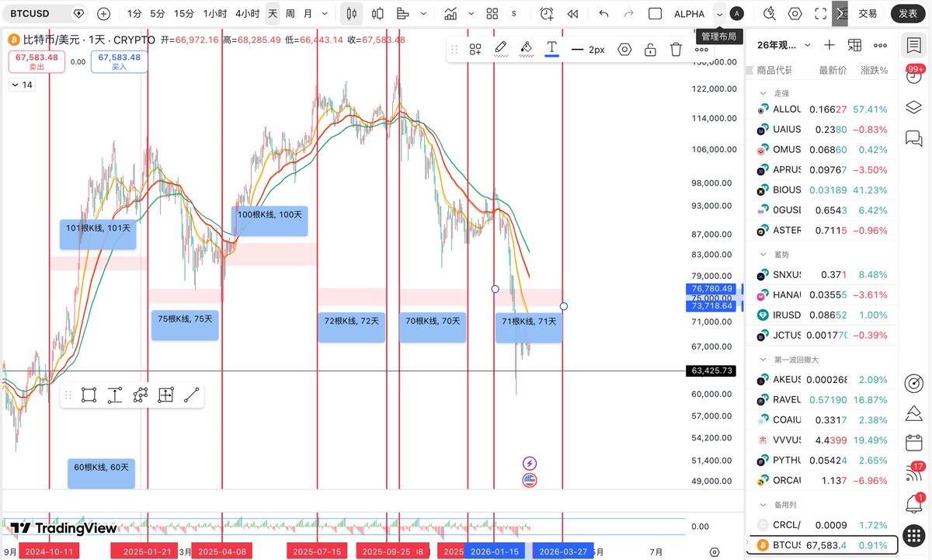Delete the selected drawing with trash icon
This screenshot has height=560, width=932.
coord(676,49)
